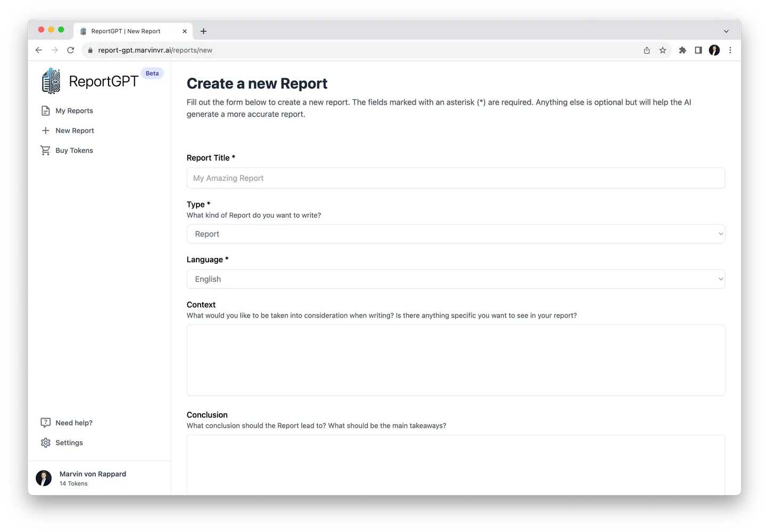Expand the Type dropdown showing Report
Screen dimensions: 769x532
click(x=456, y=234)
